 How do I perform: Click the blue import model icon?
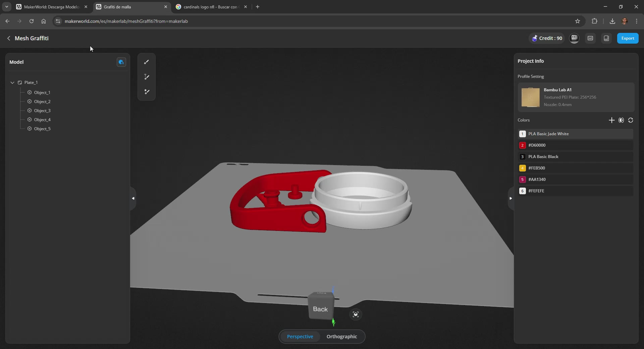(121, 62)
